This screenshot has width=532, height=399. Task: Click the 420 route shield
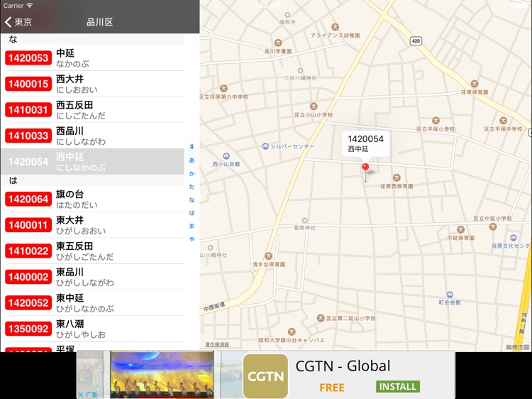416,40
